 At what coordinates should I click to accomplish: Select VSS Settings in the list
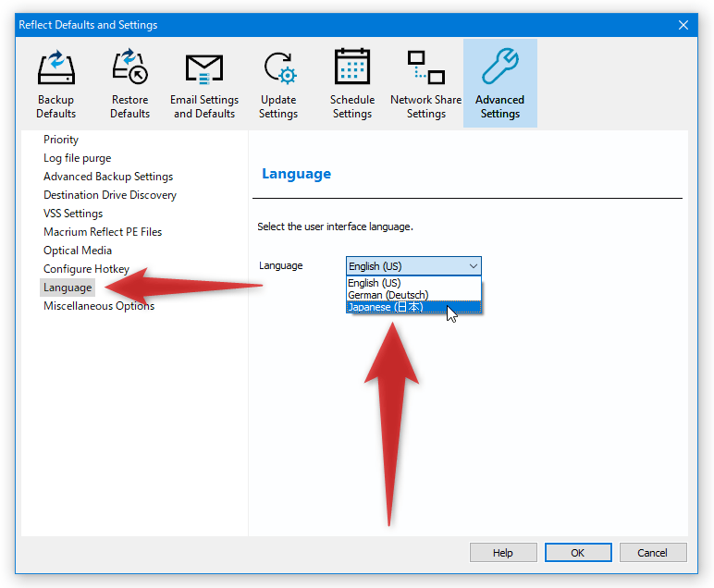(x=73, y=214)
